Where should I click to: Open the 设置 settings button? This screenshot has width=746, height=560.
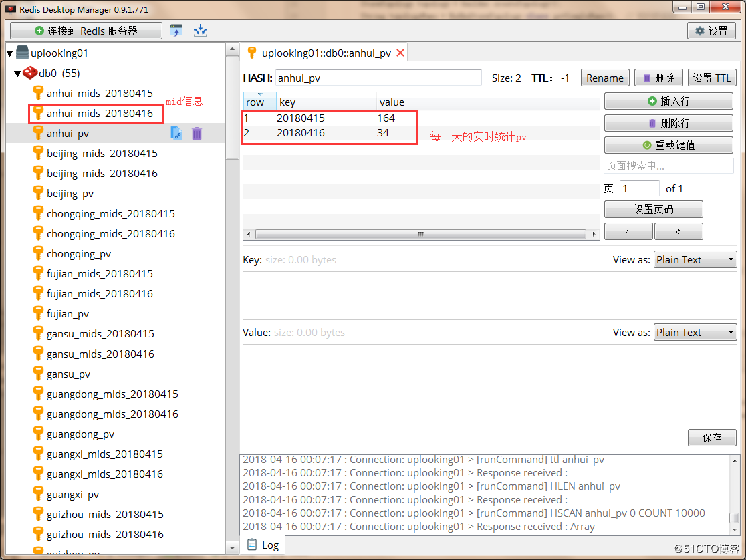[711, 31]
